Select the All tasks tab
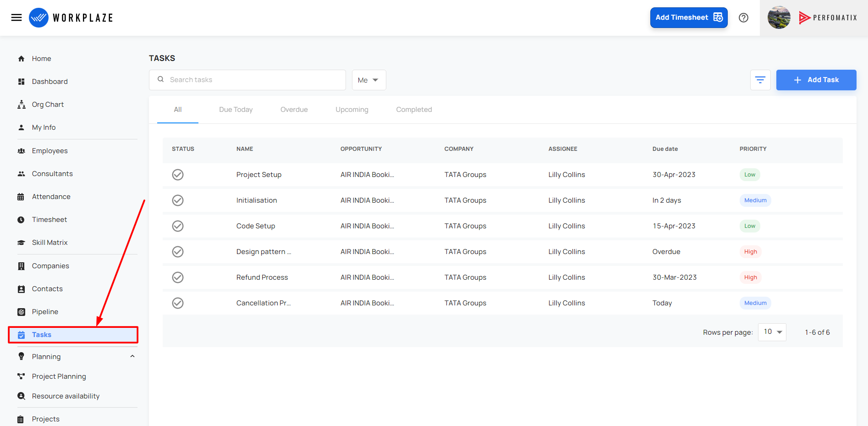Screen dimensions: 868x426 tap(178, 110)
